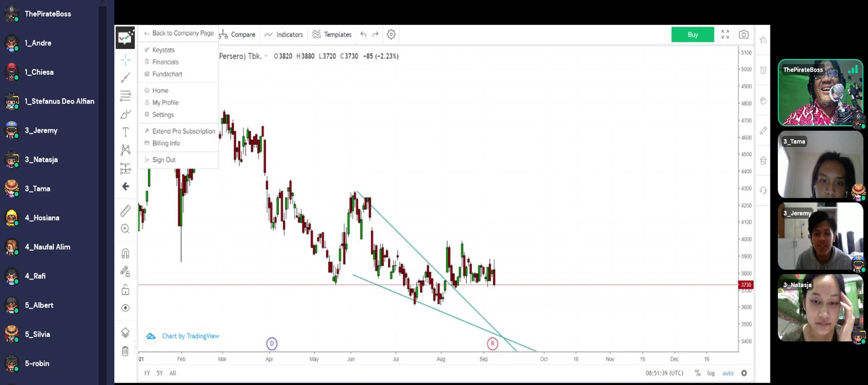Image resolution: width=868 pixels, height=385 pixels.
Task: Select the trend line drawing tool
Action: pyautogui.click(x=126, y=78)
